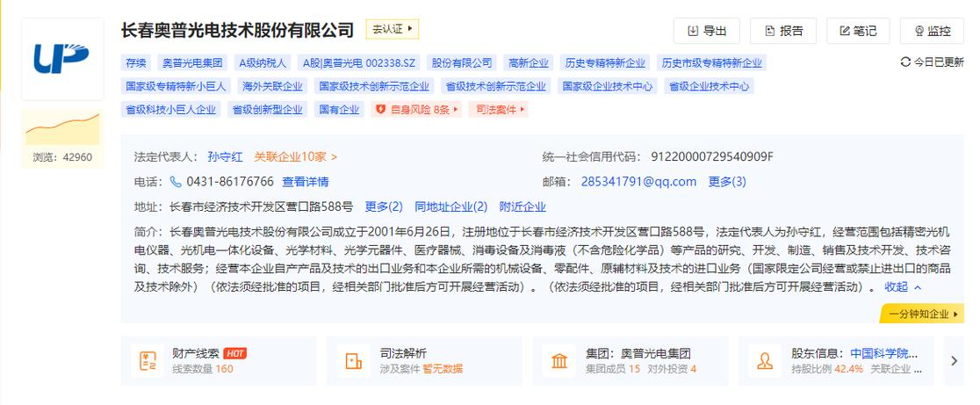Click 查看详情 phone details link
980x405 pixels.
(x=306, y=182)
